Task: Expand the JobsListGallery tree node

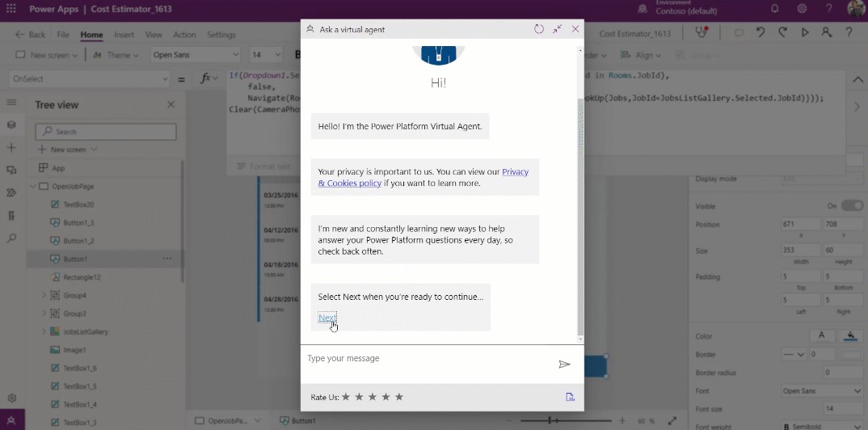Action: [x=44, y=332]
